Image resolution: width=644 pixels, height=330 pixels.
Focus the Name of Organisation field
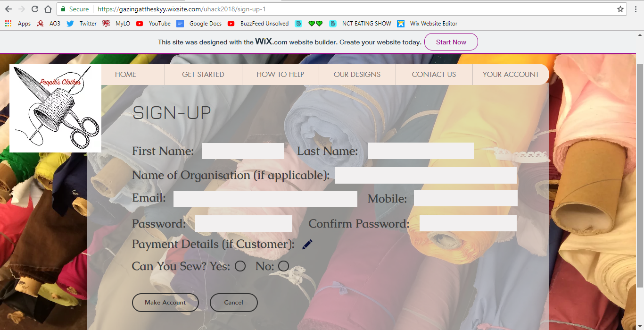point(426,175)
